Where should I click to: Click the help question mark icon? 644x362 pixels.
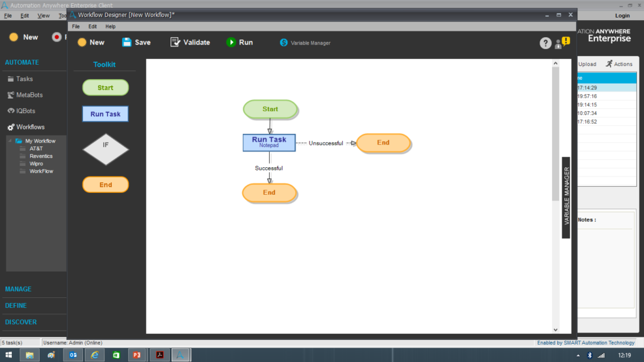point(545,43)
